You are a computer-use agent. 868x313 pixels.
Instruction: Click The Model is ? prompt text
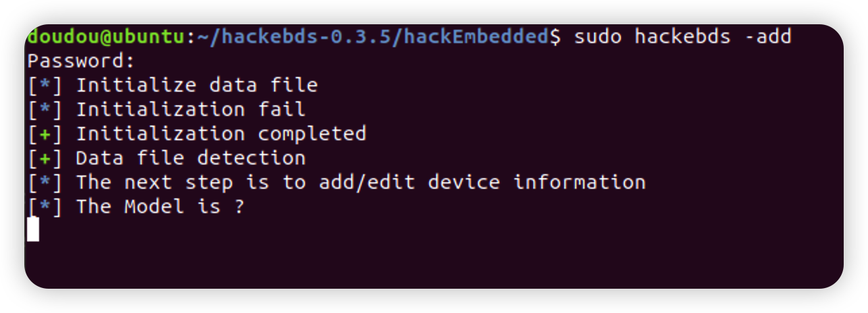160,206
